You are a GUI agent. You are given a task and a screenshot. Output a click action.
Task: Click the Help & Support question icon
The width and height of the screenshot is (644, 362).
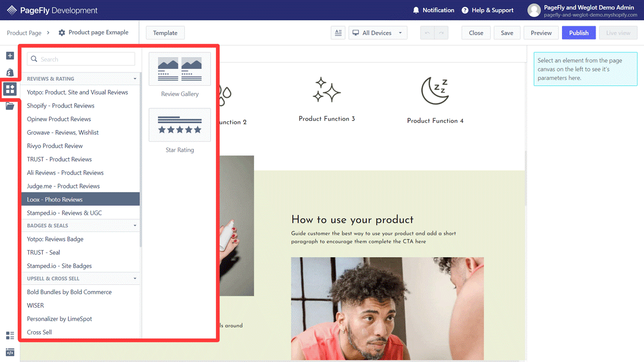tap(465, 10)
